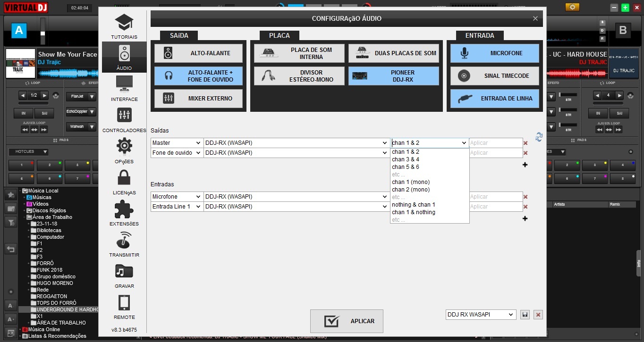The width and height of the screenshot is (644, 342).
Task: Click the Aplicar button
Action: [x=347, y=321]
